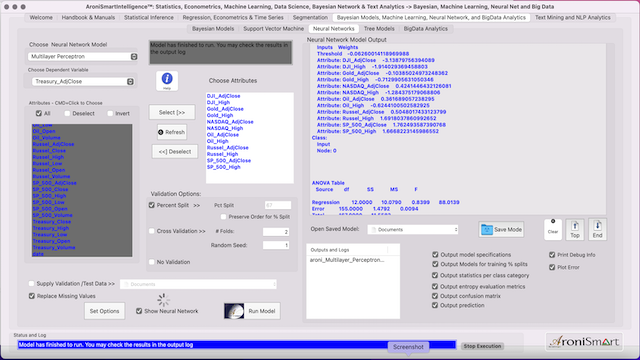Image resolution: width=640 pixels, height=360 pixels.
Task: Toggle Output prediction checkbox
Action: click(435, 305)
